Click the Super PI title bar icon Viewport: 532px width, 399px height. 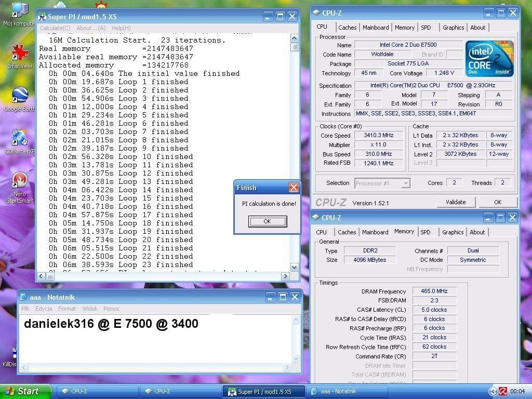pyautogui.click(x=42, y=16)
